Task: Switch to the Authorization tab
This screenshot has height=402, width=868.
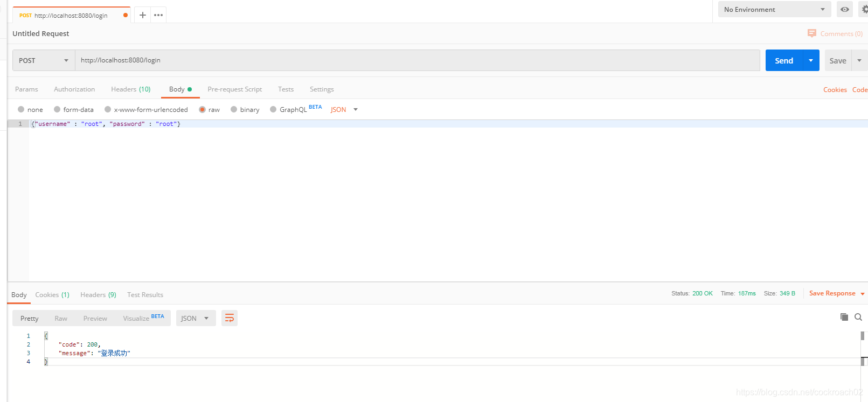Action: (x=74, y=89)
